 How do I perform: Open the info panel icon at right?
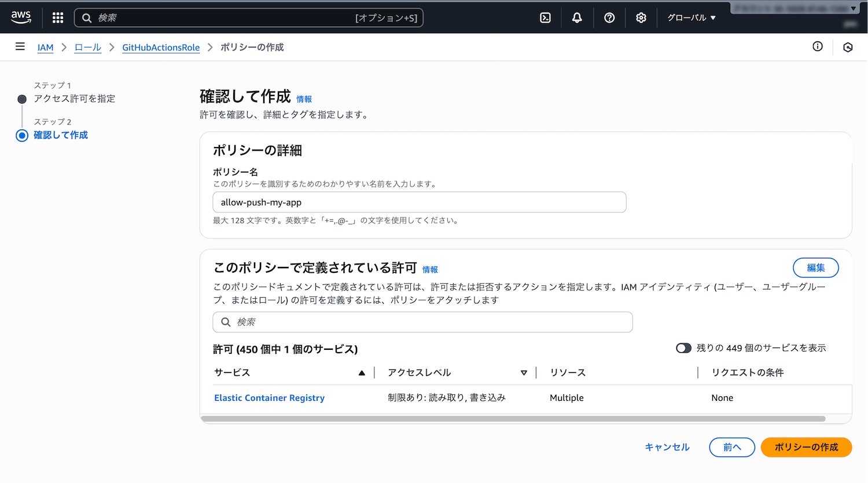(818, 47)
